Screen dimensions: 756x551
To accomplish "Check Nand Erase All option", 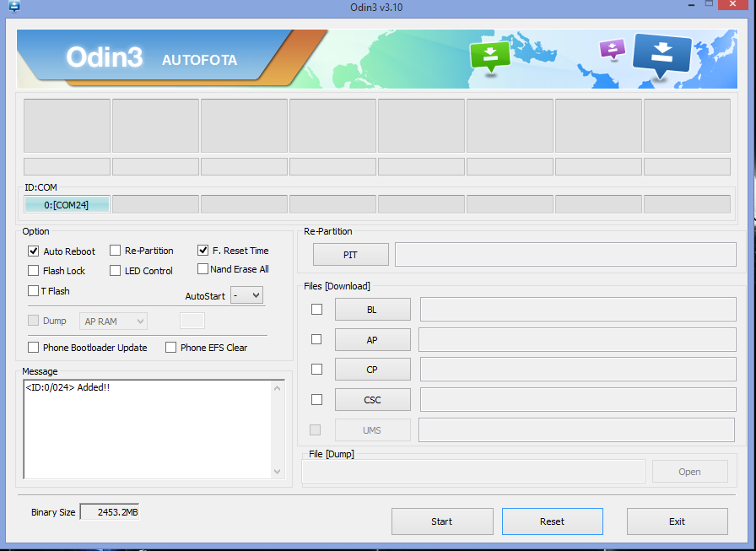I will [x=202, y=268].
